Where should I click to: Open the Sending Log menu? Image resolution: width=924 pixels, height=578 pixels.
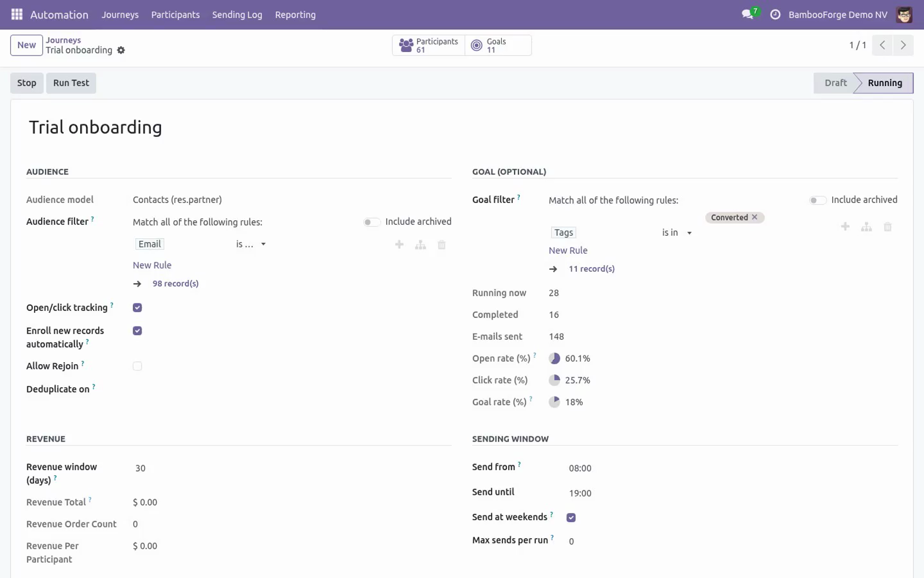coord(237,14)
